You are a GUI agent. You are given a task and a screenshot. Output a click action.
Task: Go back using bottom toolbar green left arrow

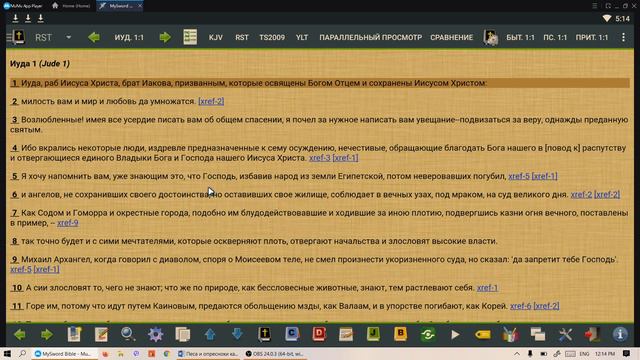point(19,334)
